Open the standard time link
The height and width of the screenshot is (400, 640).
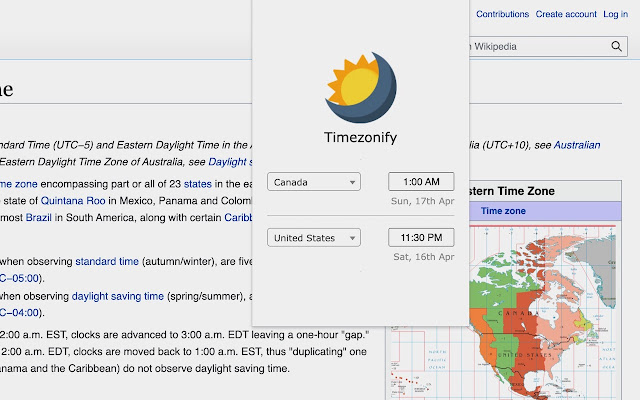[107, 261]
